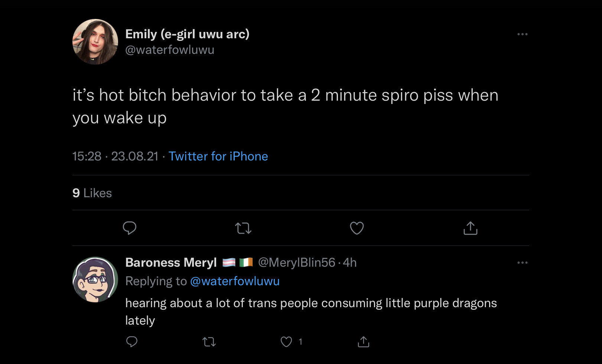The height and width of the screenshot is (364, 602).
Task: Open the Twitter for iPhone link
Action: pos(218,156)
